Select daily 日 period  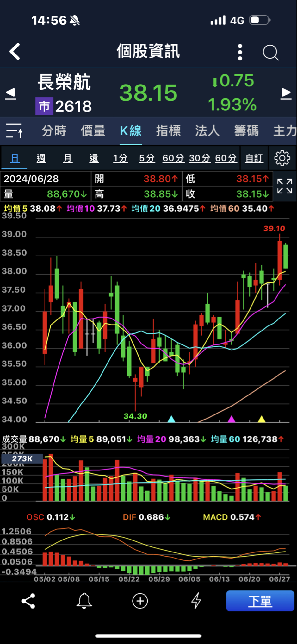(15, 158)
